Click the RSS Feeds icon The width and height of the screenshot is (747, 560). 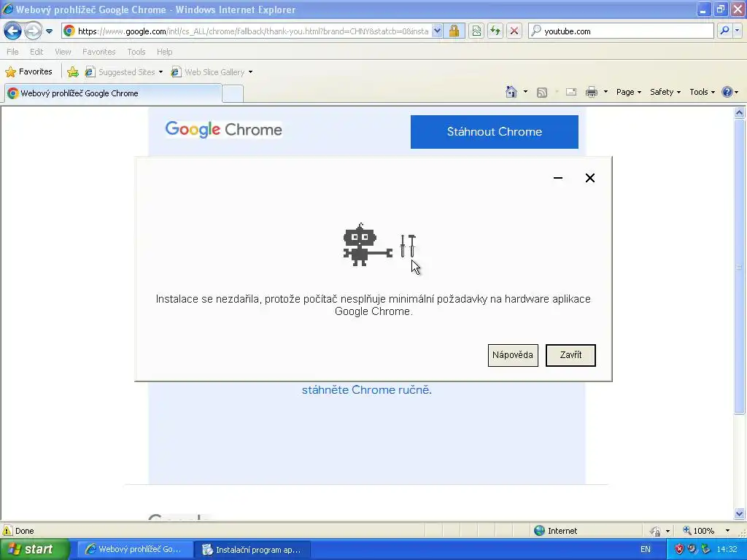pos(542,93)
